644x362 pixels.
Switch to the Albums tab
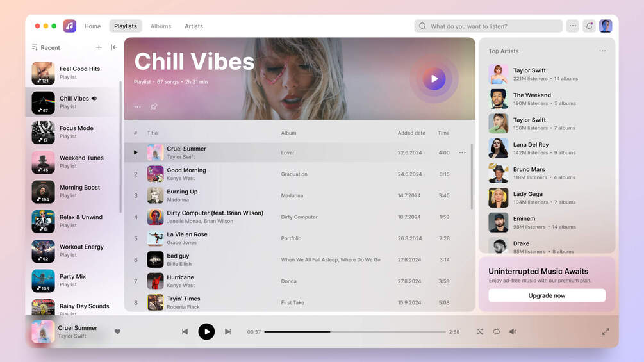(161, 26)
